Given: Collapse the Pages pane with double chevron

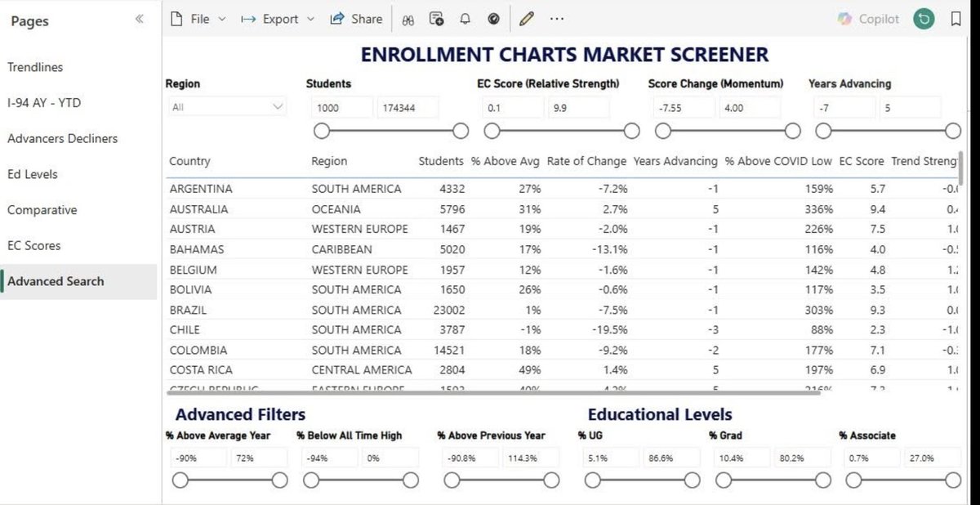Looking at the screenshot, I should click(x=140, y=20).
